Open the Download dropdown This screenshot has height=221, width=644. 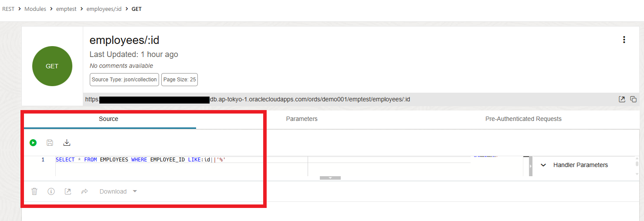click(118, 191)
